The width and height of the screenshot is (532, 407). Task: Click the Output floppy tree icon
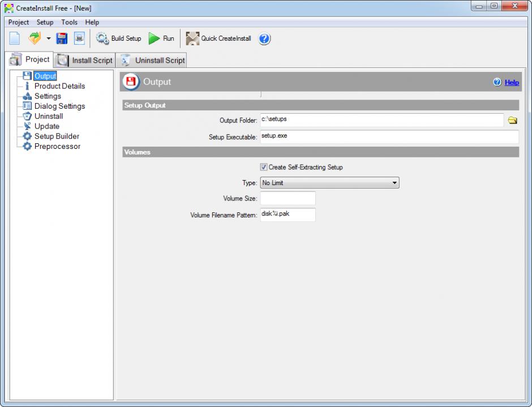coord(27,76)
